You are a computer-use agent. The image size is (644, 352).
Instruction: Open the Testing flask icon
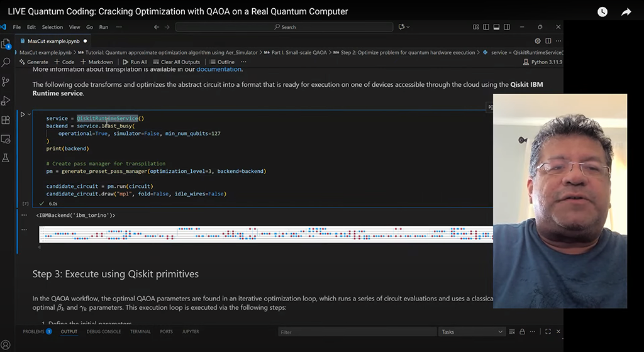tap(6, 158)
